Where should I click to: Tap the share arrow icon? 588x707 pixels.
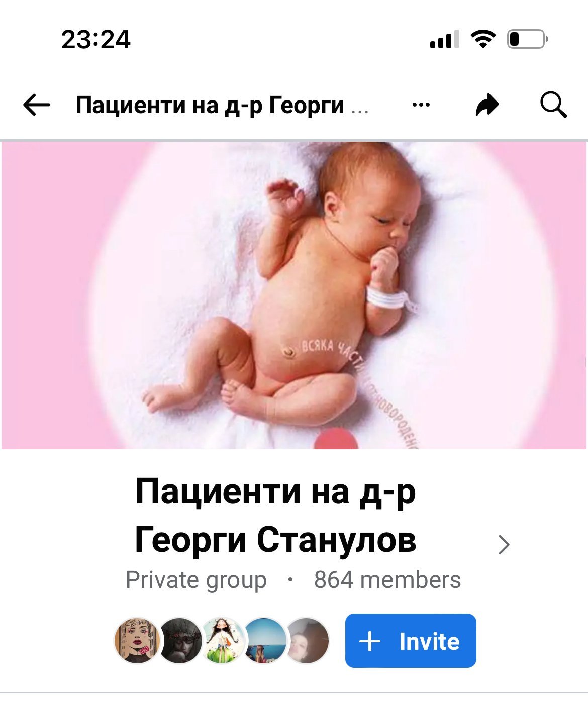pyautogui.click(x=487, y=105)
